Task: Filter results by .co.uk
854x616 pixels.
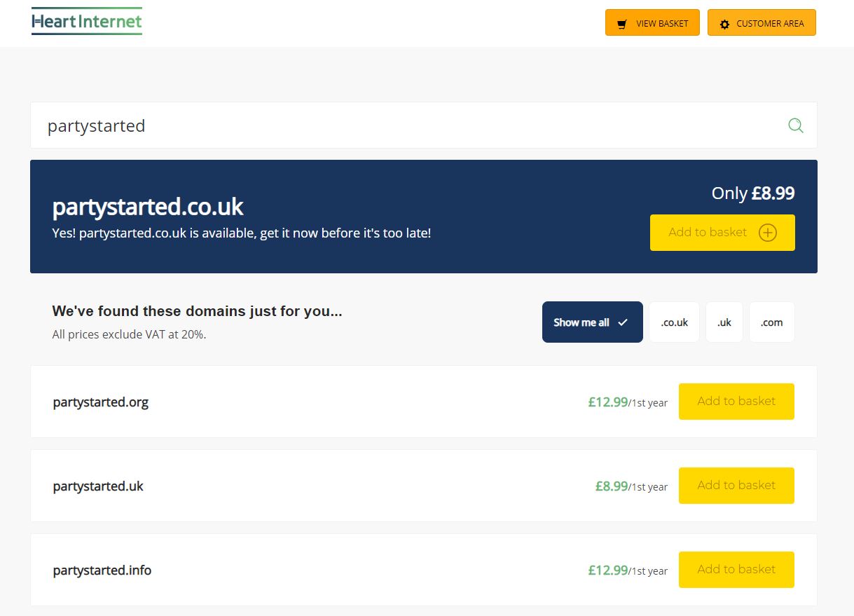Action: (674, 322)
